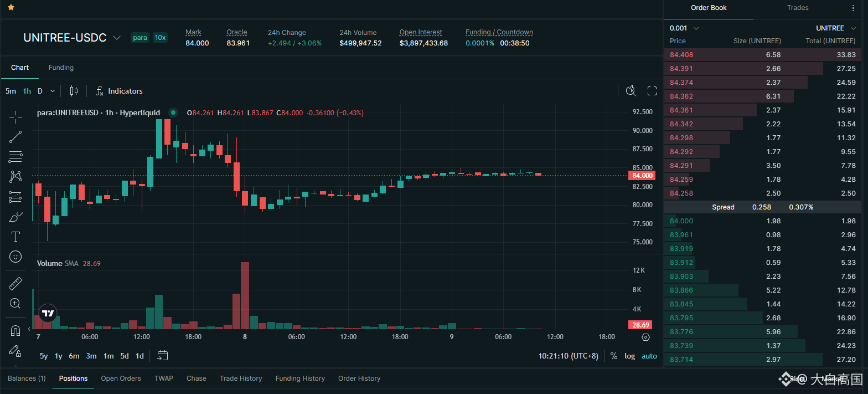Set chart range to 1d
868x394 pixels.
[139, 356]
